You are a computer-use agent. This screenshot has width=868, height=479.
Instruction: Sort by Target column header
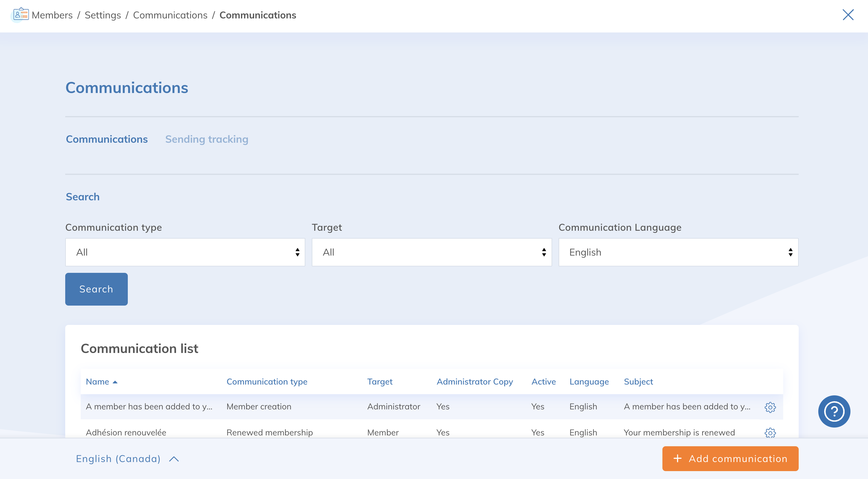click(x=380, y=382)
